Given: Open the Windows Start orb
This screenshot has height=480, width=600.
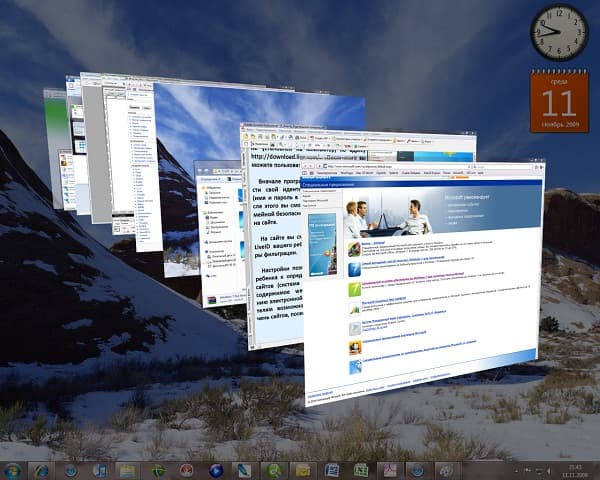Looking at the screenshot, I should (12, 470).
